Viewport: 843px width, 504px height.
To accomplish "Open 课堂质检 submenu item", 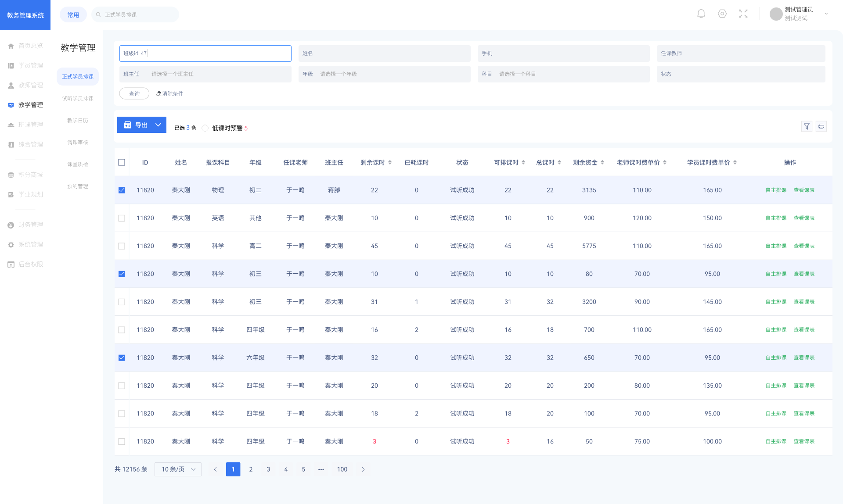I will pos(78,164).
